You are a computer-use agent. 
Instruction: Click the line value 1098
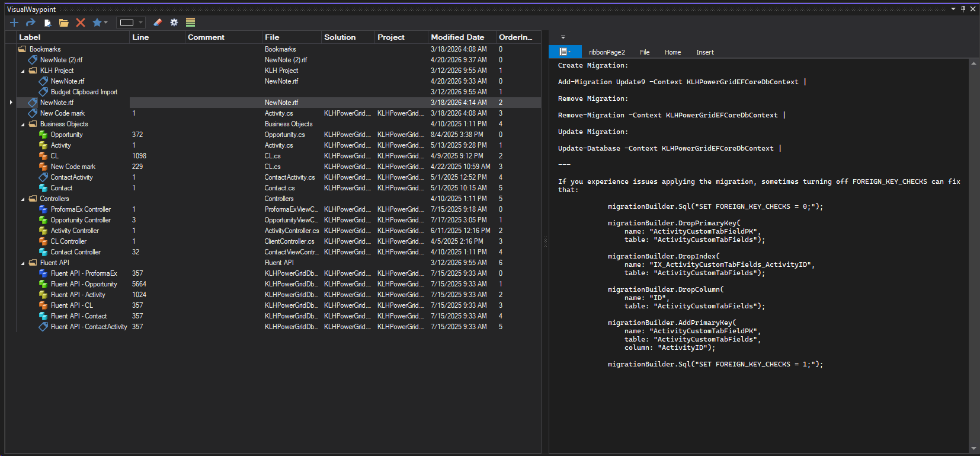[x=139, y=156]
